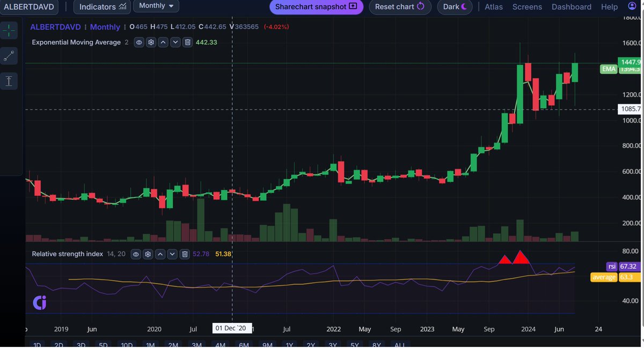Click the RSI value 52.78
Image resolution: width=644 pixels, height=348 pixels.
pyautogui.click(x=201, y=254)
